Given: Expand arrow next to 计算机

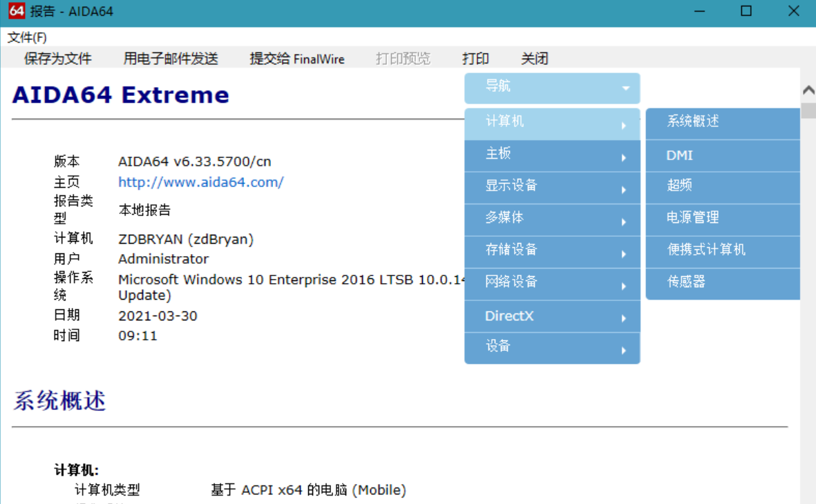Looking at the screenshot, I should coord(623,126).
